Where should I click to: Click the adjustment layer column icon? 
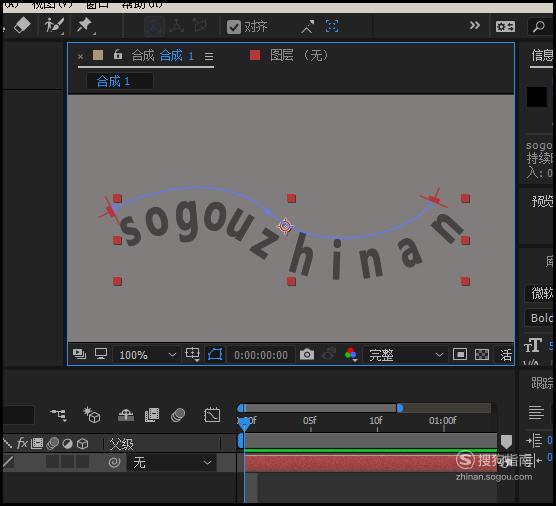(x=67, y=444)
